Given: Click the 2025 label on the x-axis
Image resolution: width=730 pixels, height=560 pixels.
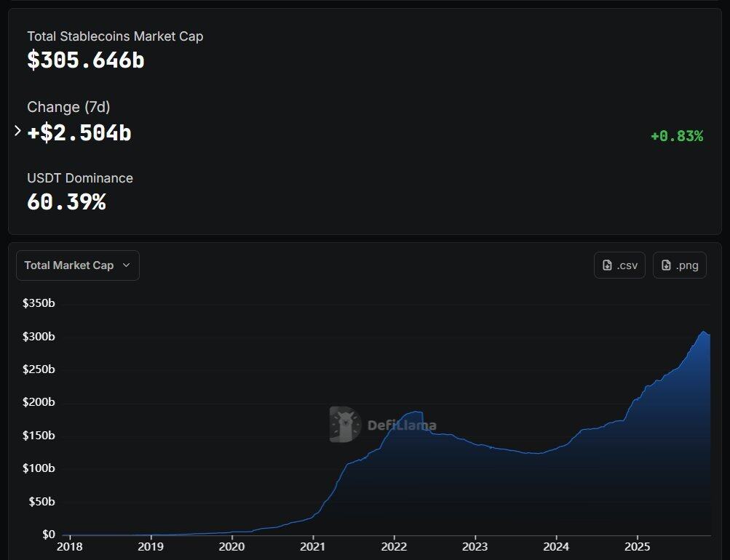Looking at the screenshot, I should point(637,546).
